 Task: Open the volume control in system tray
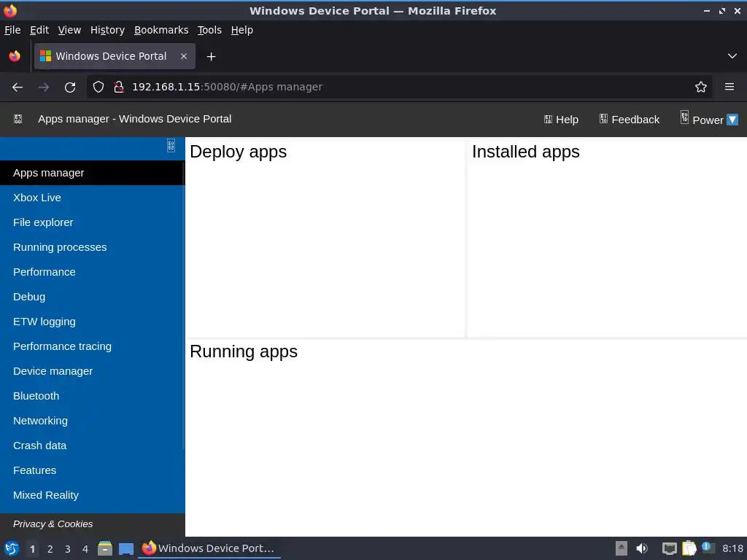pyautogui.click(x=642, y=548)
